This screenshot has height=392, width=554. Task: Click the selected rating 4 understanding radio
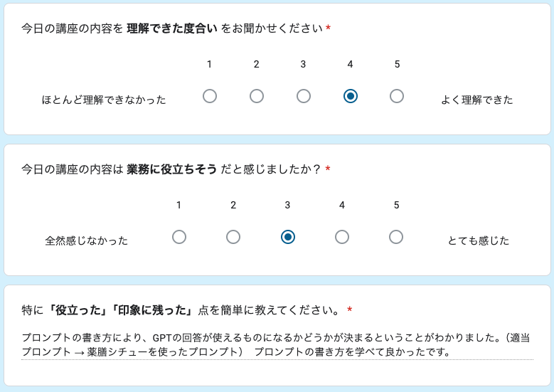(x=350, y=96)
